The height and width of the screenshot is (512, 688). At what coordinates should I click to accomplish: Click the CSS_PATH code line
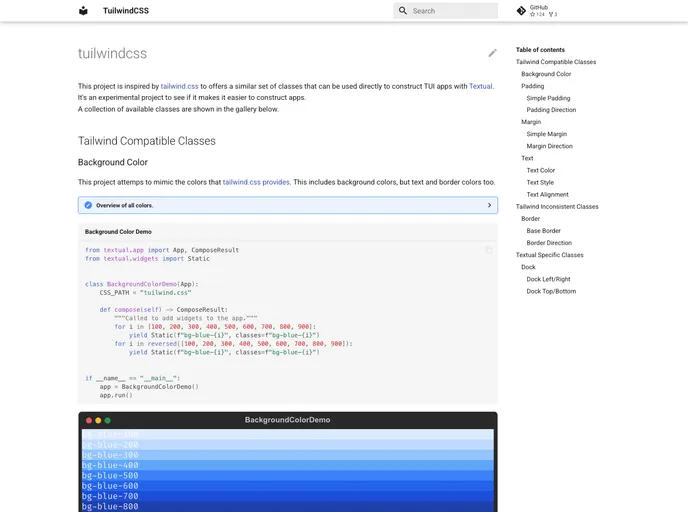click(x=145, y=293)
